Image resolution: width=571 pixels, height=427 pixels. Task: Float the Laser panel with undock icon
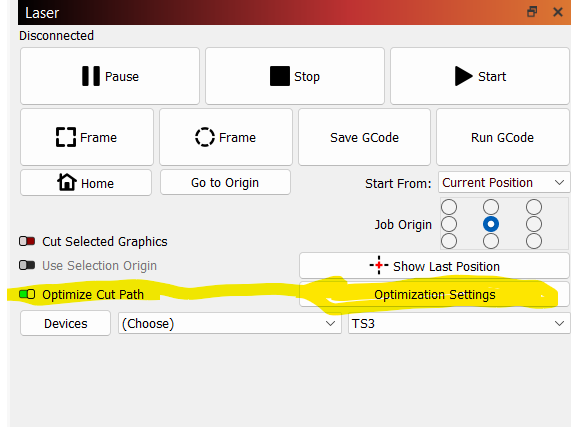[532, 12]
